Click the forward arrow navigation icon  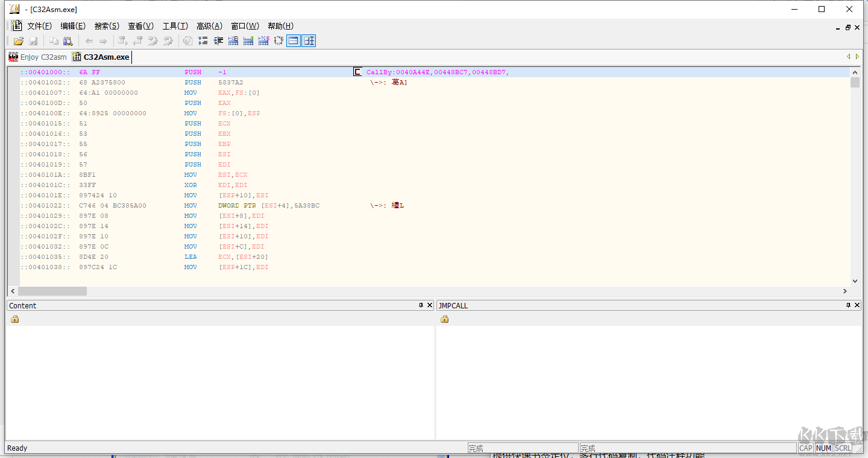point(103,41)
